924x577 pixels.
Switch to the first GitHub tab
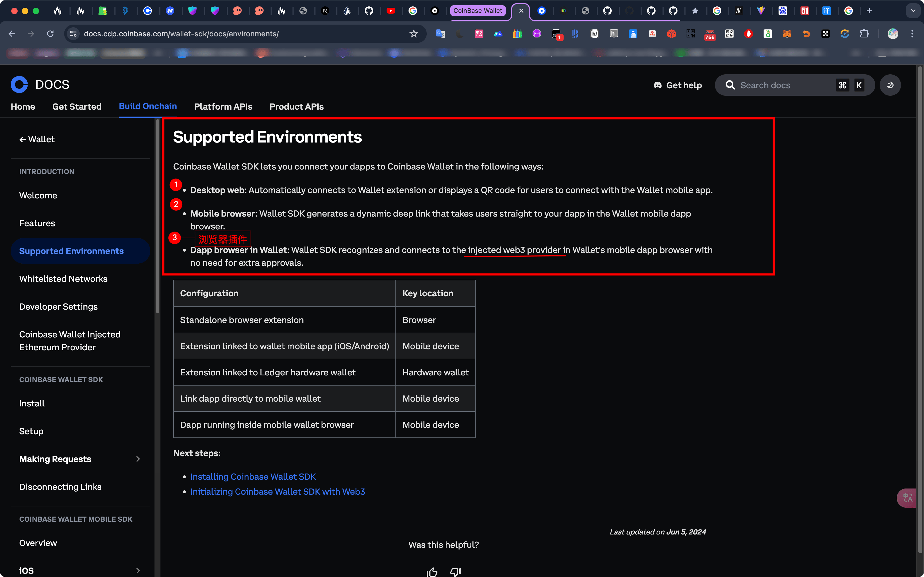click(x=368, y=11)
